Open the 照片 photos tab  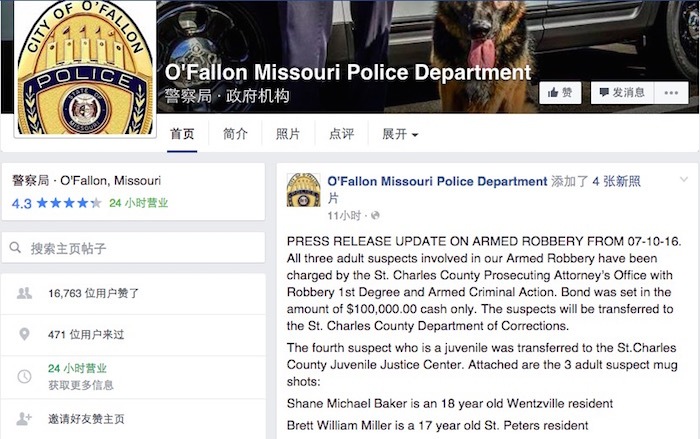(x=288, y=134)
